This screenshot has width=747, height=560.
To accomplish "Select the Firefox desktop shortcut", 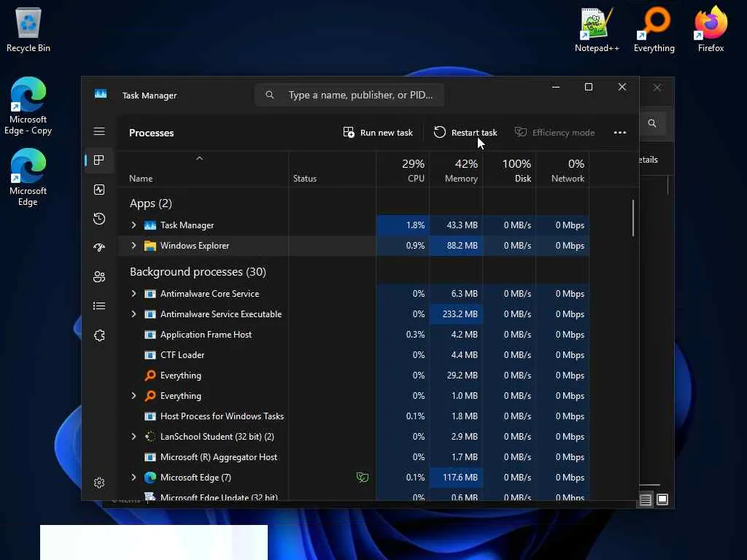I will pos(711,29).
